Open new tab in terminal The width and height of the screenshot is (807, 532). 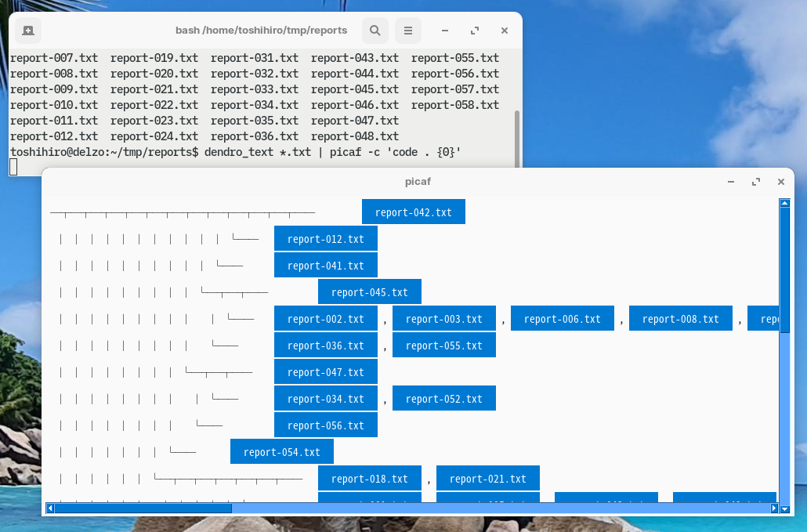coord(28,31)
